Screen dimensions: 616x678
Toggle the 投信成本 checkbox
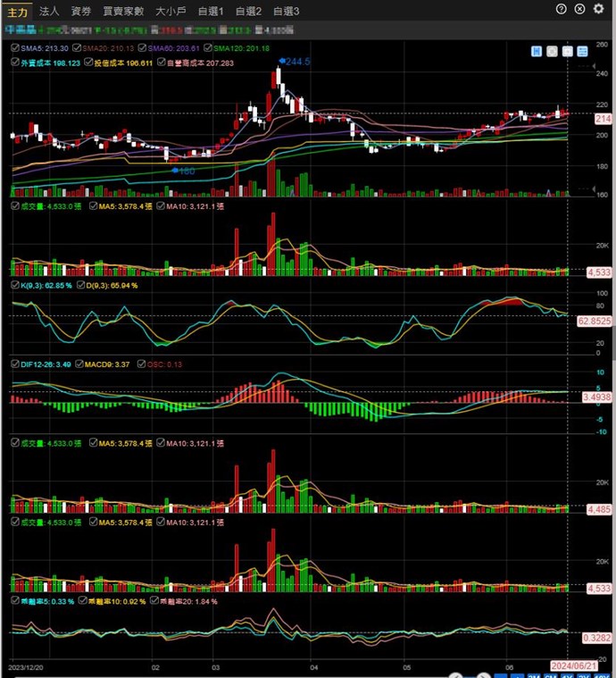(x=88, y=63)
